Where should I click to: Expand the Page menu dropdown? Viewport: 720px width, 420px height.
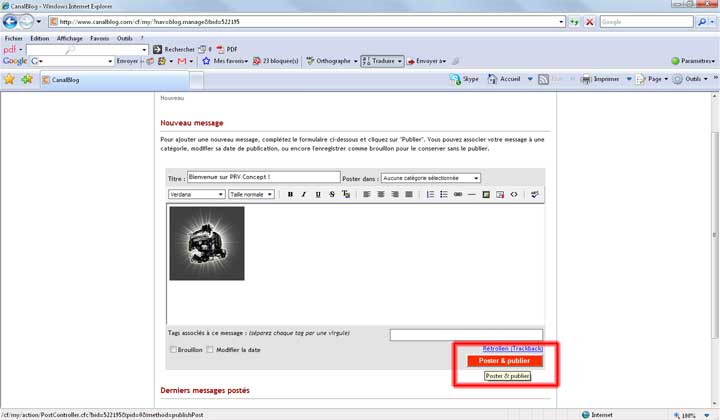click(x=666, y=79)
